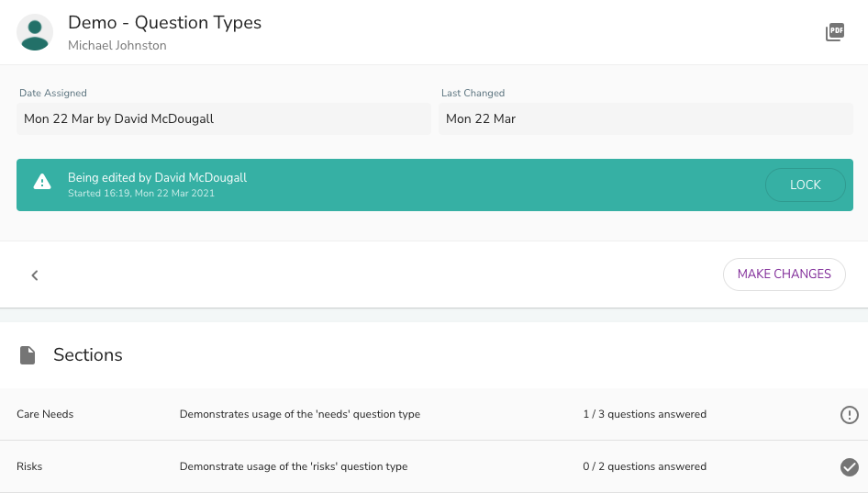Click the Sections document icon

pyautogui.click(x=28, y=355)
